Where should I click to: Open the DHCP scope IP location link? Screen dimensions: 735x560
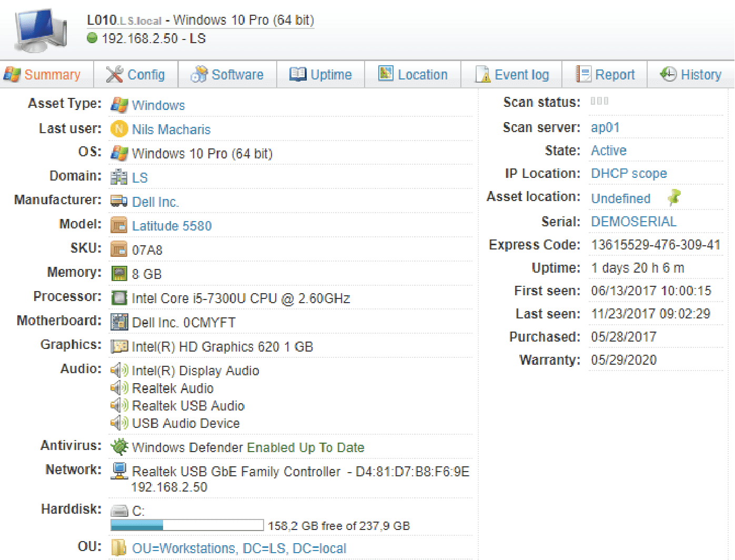pyautogui.click(x=629, y=174)
